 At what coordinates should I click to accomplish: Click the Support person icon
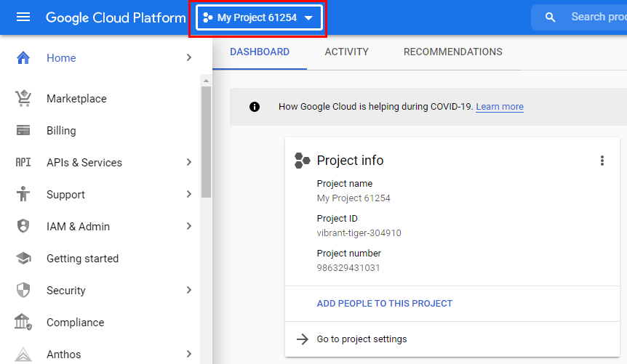click(x=23, y=194)
